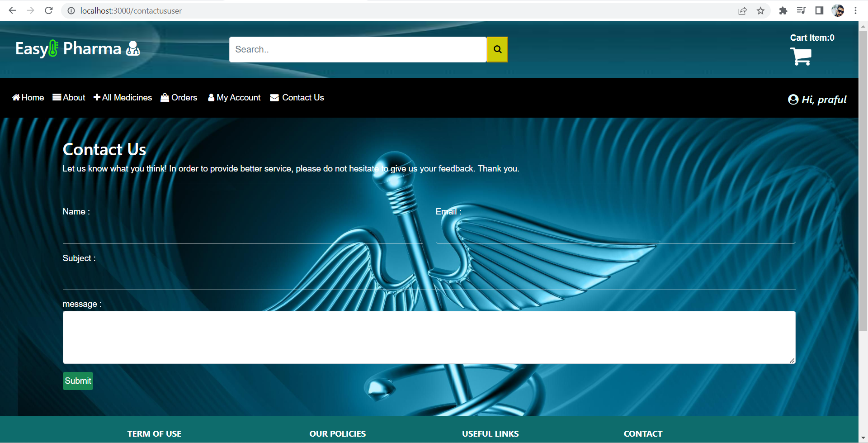Screen dimensions: 868x443
Task: Click the person icon next to My Account
Action: (x=211, y=97)
